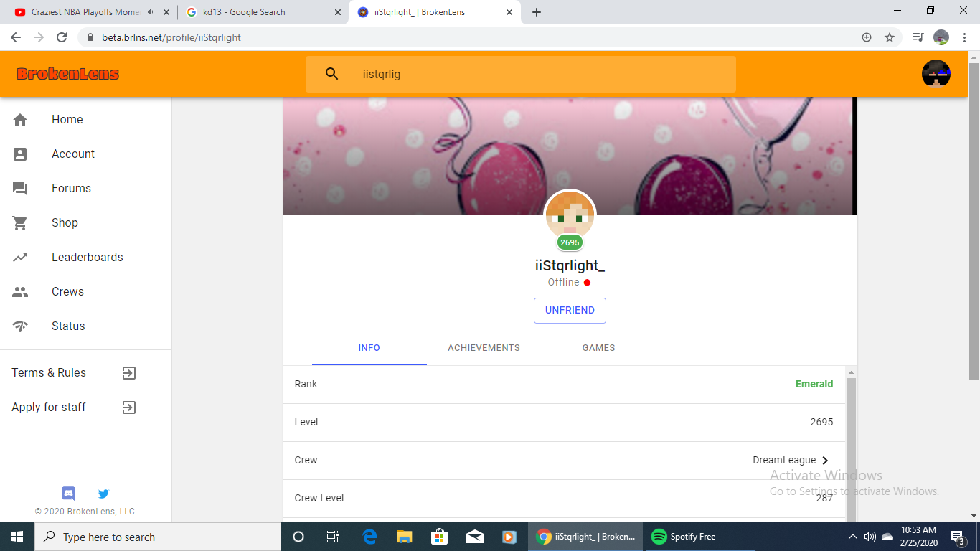Expand the DreamLeague crew chevron
This screenshot has width=980, height=551.
[x=825, y=461]
